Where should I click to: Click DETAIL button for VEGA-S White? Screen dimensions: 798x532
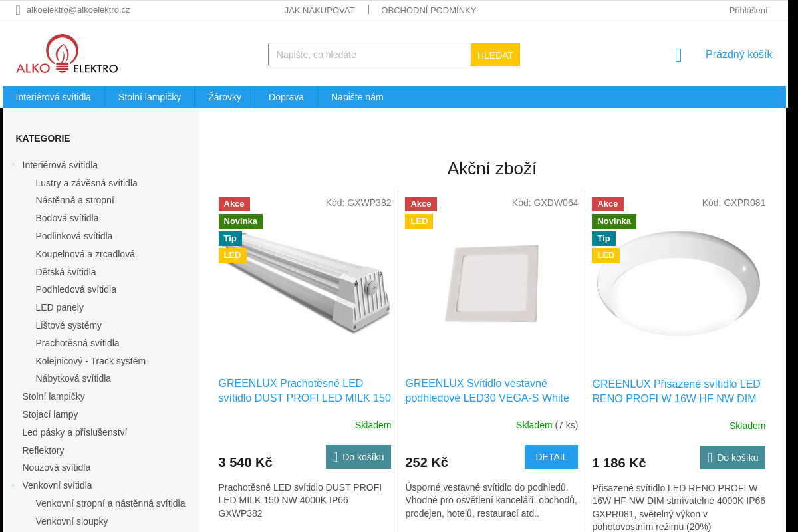click(x=551, y=457)
